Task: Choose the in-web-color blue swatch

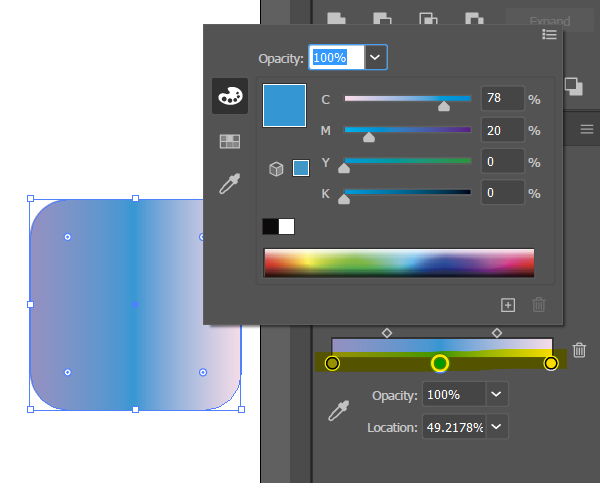Action: click(x=301, y=168)
